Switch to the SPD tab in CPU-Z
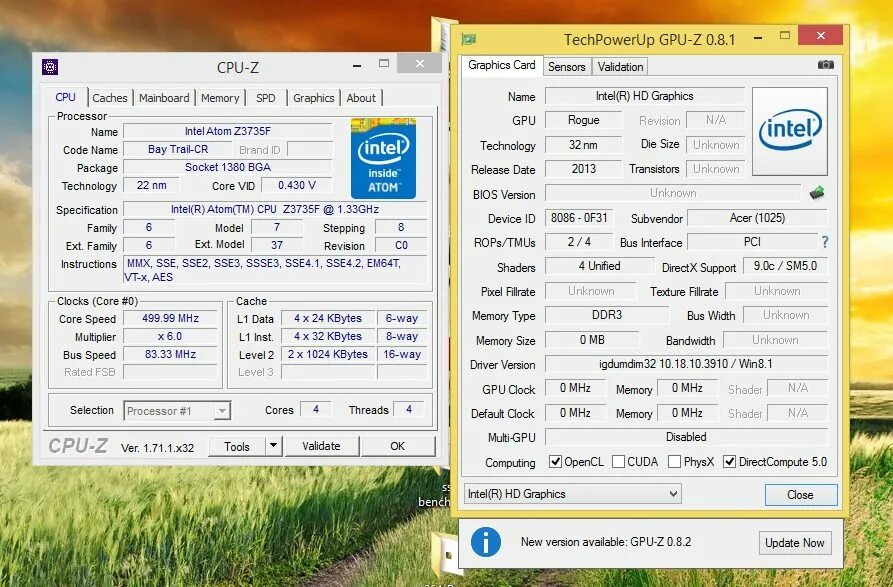 [x=265, y=98]
